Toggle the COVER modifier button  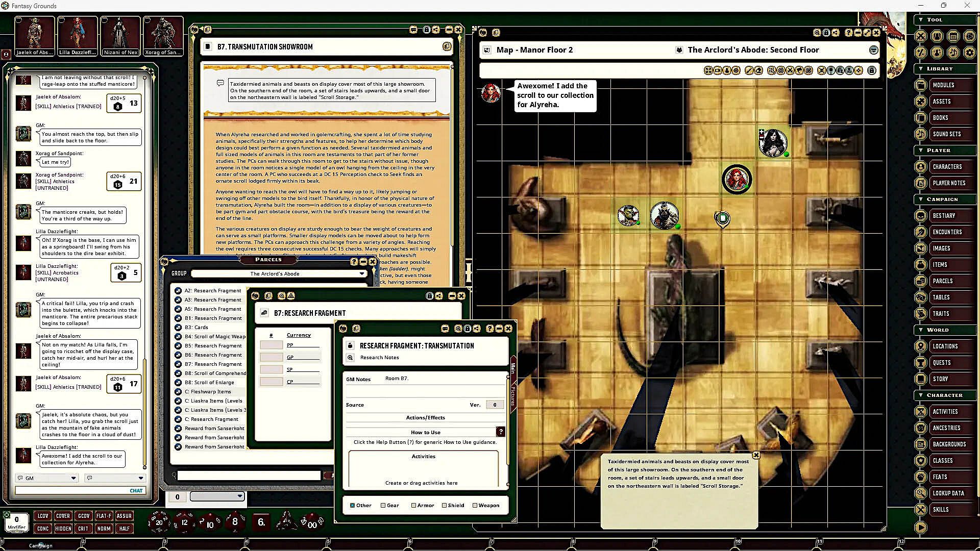tap(63, 516)
